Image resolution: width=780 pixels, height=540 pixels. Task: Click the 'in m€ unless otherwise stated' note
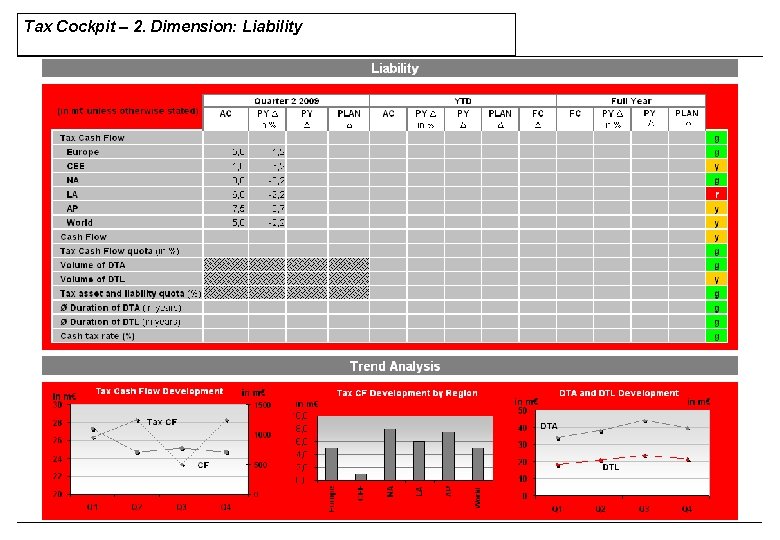[x=128, y=111]
